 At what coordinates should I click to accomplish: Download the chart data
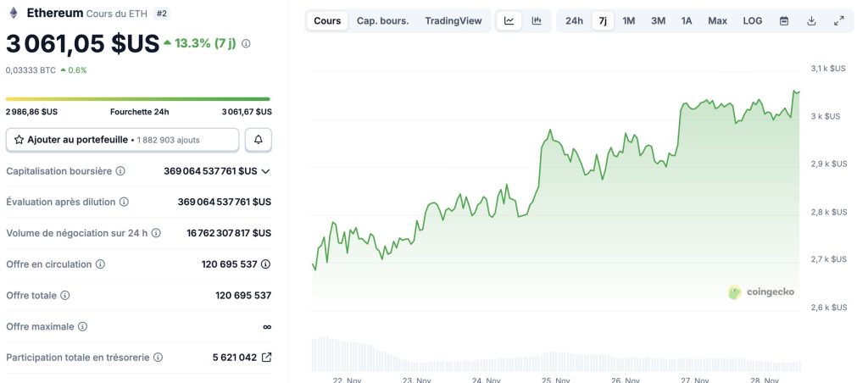coord(811,21)
